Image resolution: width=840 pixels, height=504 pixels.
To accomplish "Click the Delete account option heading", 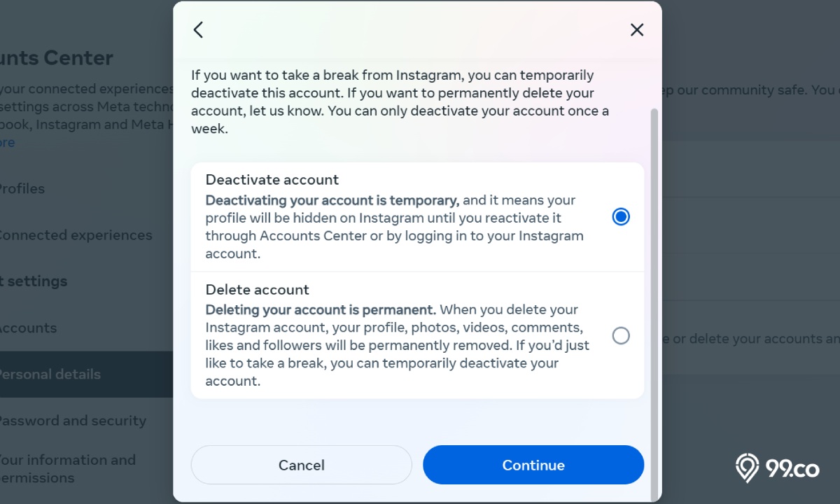I will 257,289.
